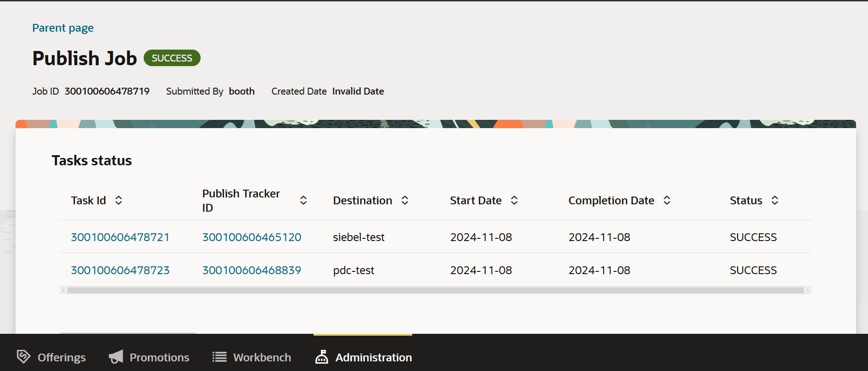Select the pdc-test destination cell
The height and width of the screenshot is (371, 868).
(353, 270)
